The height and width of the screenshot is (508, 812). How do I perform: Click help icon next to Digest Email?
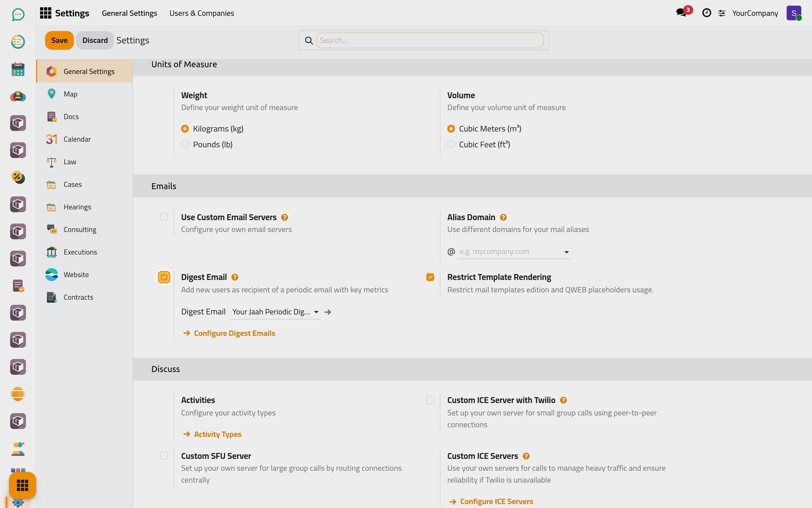pyautogui.click(x=235, y=277)
